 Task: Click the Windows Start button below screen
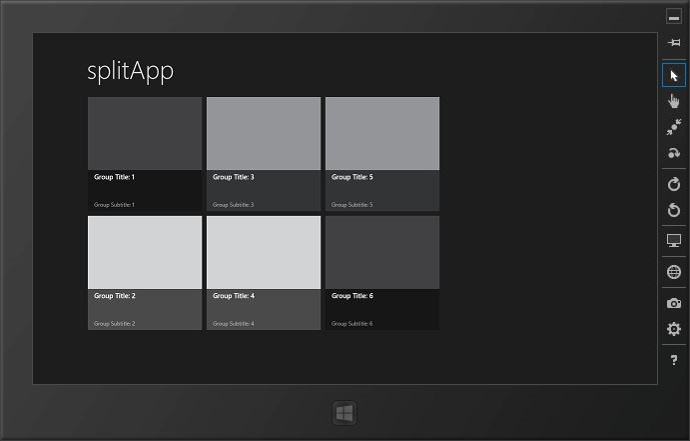[344, 413]
